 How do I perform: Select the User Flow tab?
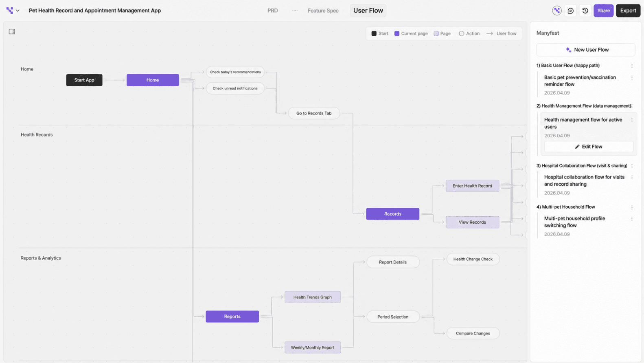368,11
